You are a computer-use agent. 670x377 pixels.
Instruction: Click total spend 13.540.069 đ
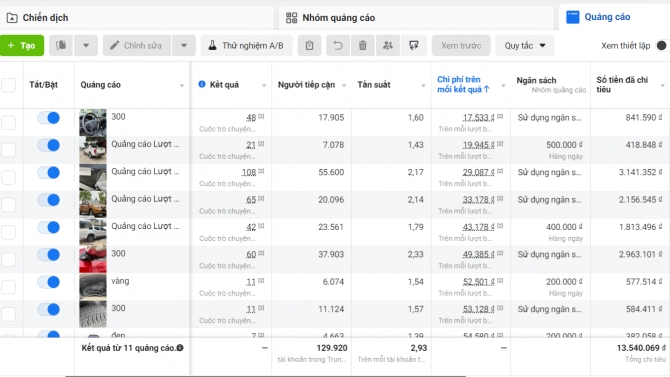[641, 348]
